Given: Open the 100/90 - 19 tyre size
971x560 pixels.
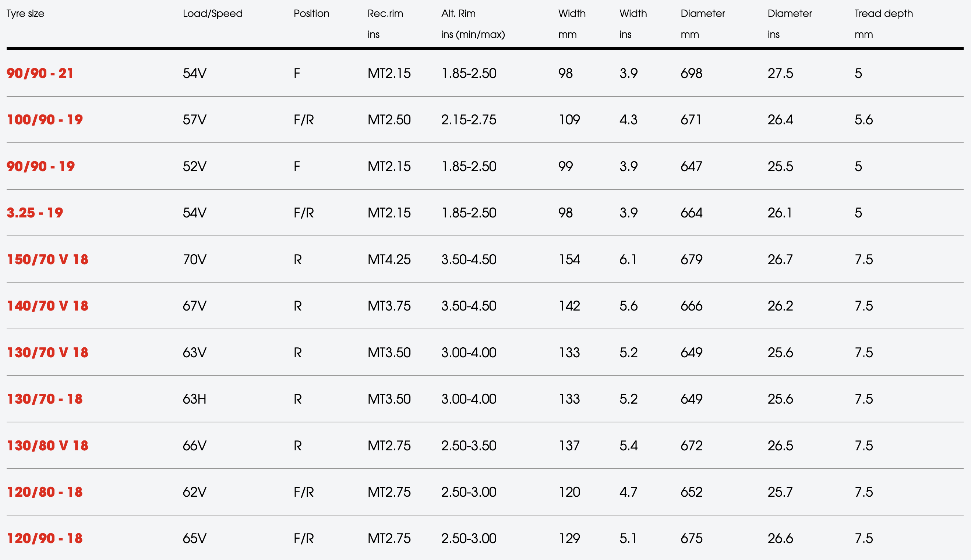Looking at the screenshot, I should [45, 120].
